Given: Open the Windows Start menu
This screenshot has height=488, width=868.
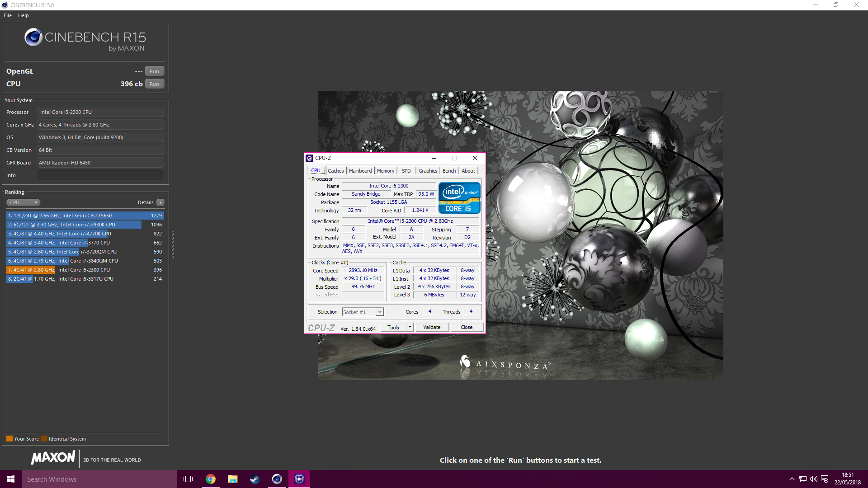Looking at the screenshot, I should pyautogui.click(x=11, y=479).
